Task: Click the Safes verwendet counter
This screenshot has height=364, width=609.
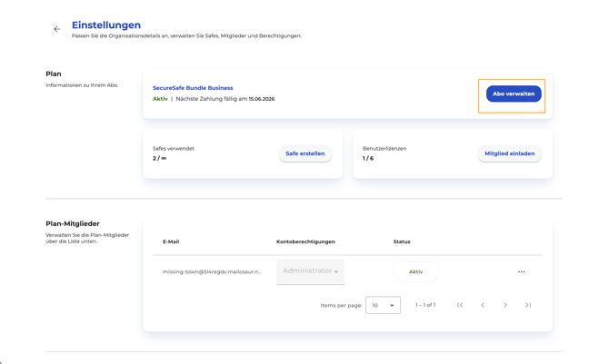Action: click(x=159, y=158)
